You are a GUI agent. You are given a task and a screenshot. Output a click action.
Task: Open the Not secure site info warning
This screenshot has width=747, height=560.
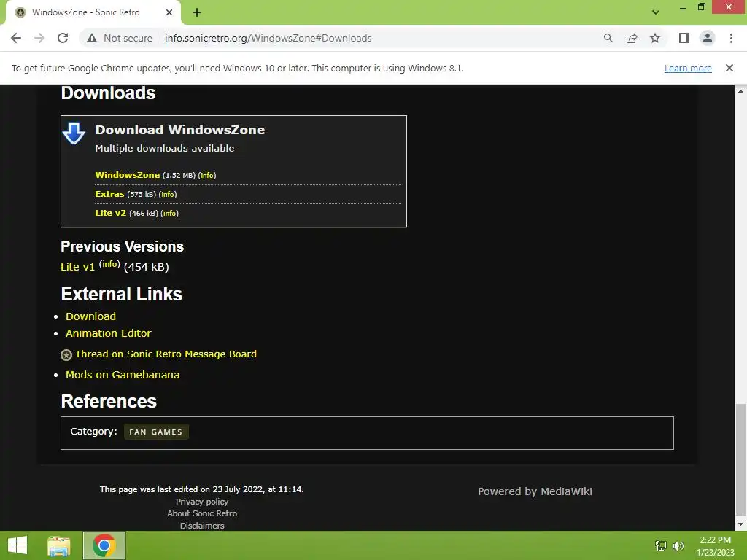(120, 38)
